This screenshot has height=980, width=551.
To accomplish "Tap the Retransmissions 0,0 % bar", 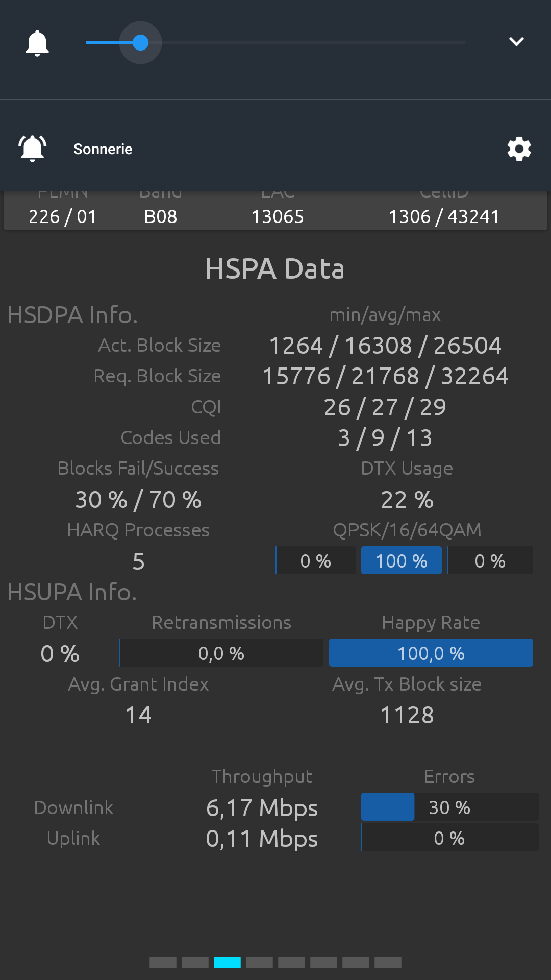I will [221, 653].
